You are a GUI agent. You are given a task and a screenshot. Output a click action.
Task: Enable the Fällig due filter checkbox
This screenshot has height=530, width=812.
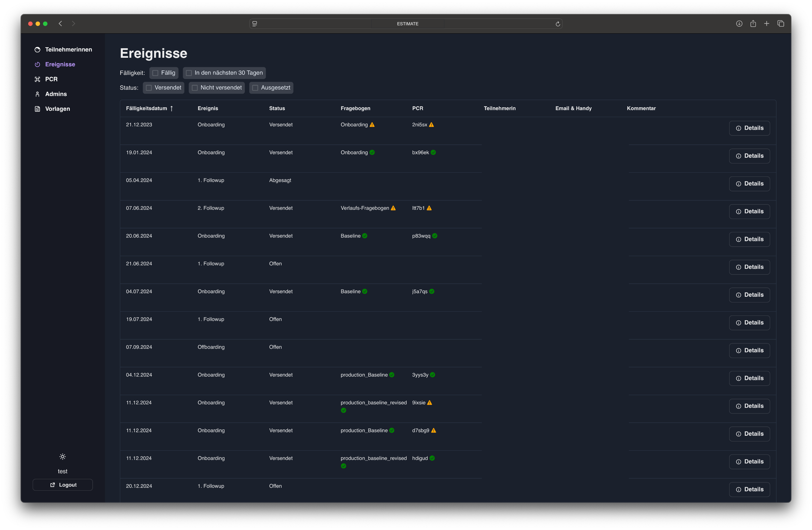(x=155, y=73)
